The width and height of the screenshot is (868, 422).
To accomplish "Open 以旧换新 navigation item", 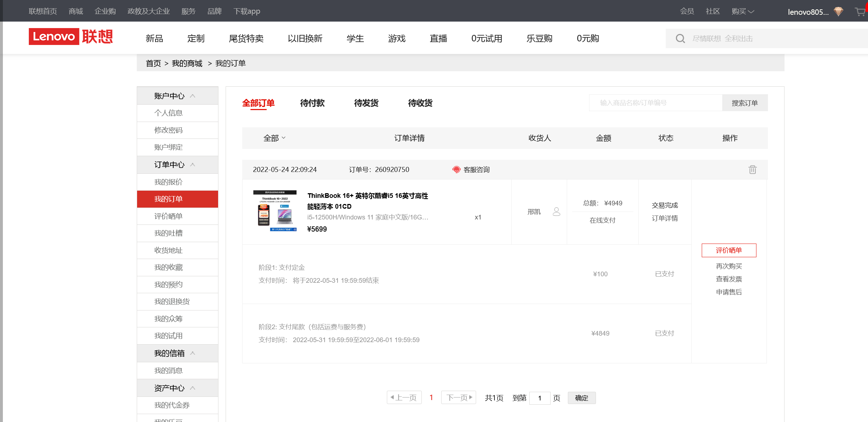I will [x=305, y=38].
